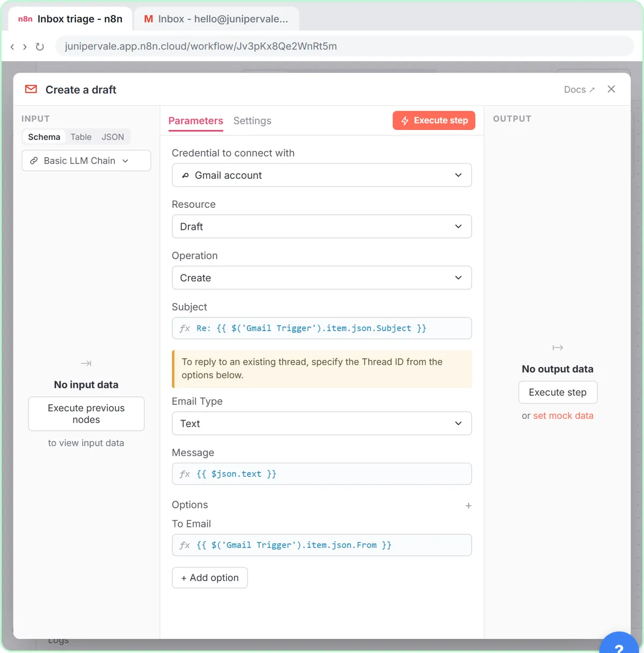
Task: Click the Gmail M favicon on the second tab
Action: click(x=149, y=19)
